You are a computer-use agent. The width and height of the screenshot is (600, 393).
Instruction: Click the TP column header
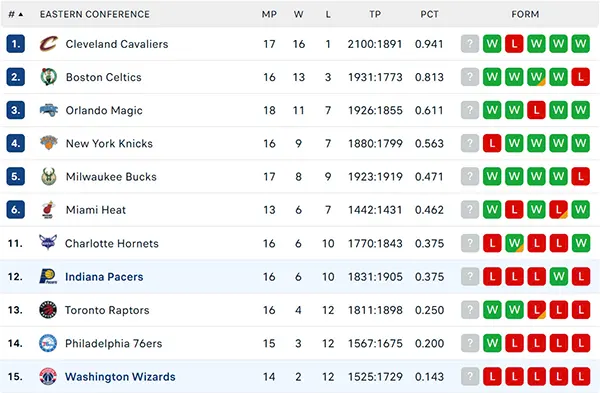(x=375, y=15)
